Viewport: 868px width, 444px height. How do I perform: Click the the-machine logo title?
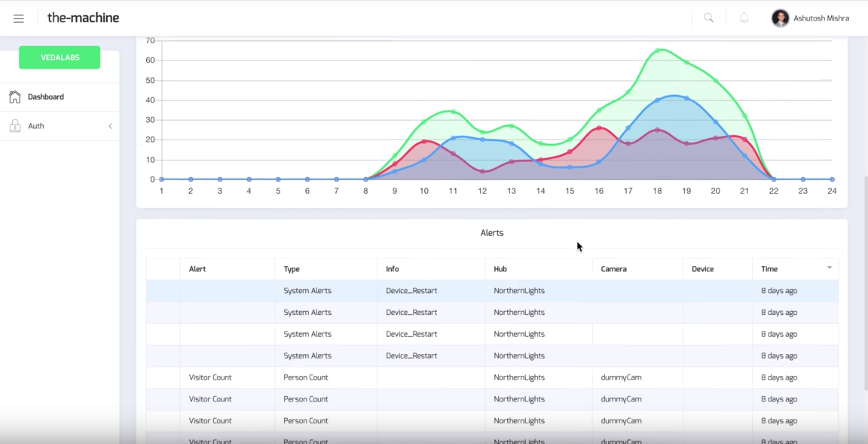(x=83, y=18)
